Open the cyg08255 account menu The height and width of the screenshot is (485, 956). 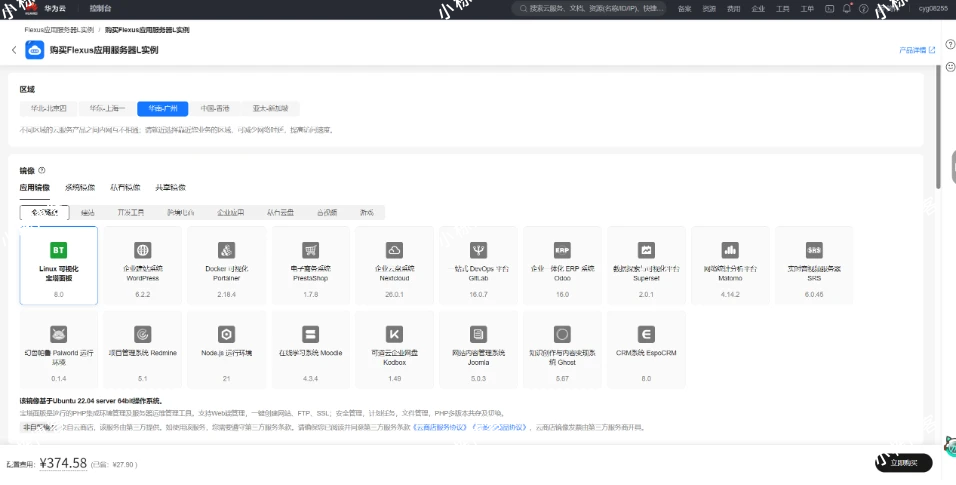(934, 9)
